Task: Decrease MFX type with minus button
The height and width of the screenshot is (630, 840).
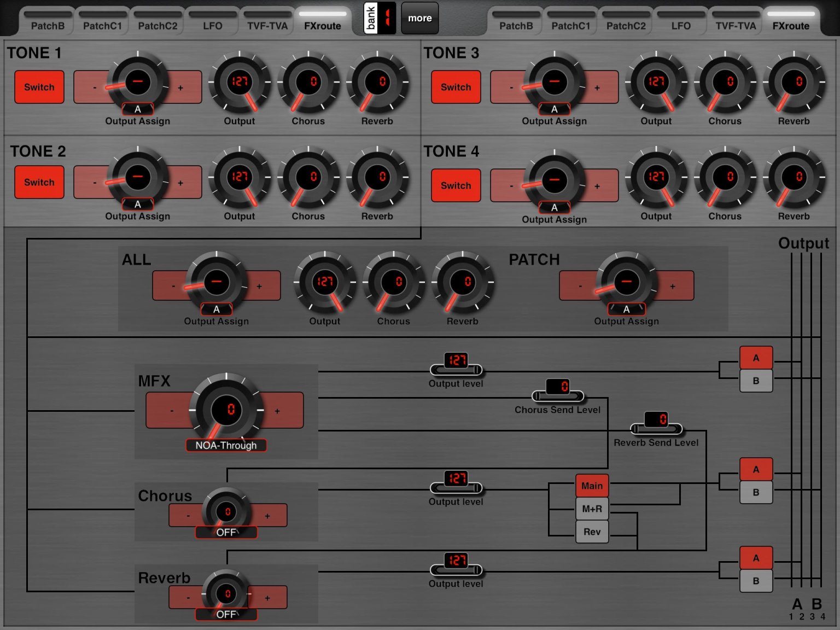Action: (172, 411)
